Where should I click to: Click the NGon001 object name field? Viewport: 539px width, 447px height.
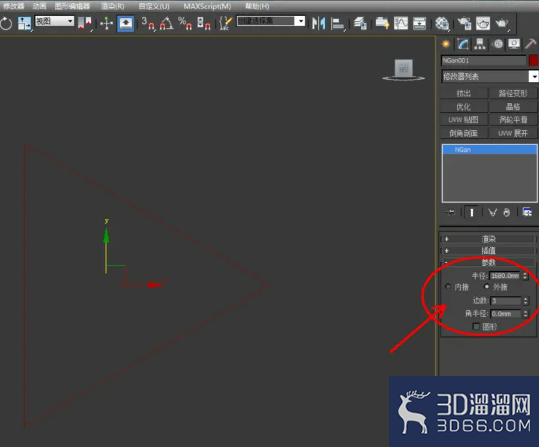coord(483,61)
